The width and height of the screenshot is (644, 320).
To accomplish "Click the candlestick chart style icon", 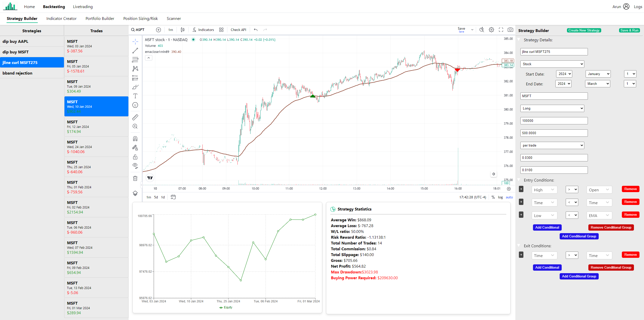I will [x=183, y=30].
